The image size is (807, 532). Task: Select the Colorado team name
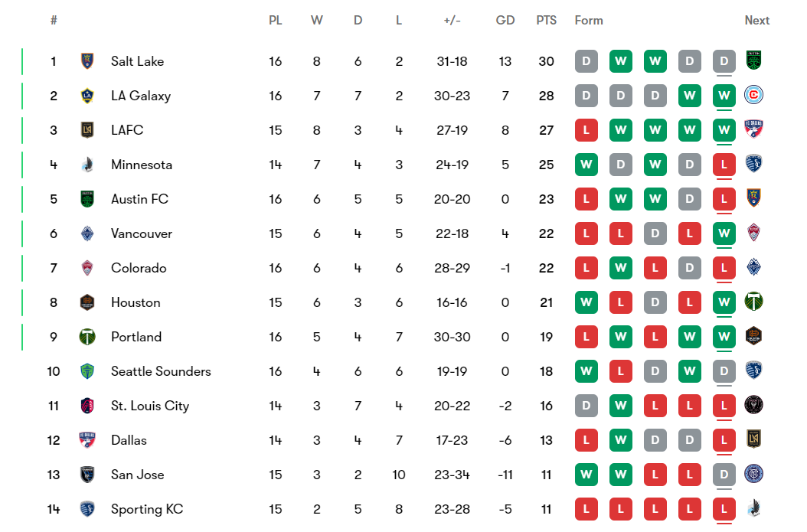139,268
